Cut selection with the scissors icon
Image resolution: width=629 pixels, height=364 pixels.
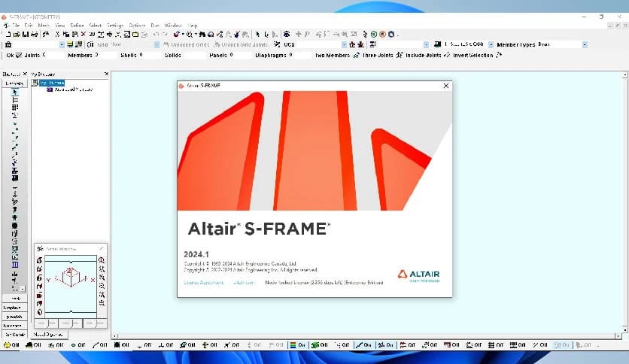pos(57,35)
